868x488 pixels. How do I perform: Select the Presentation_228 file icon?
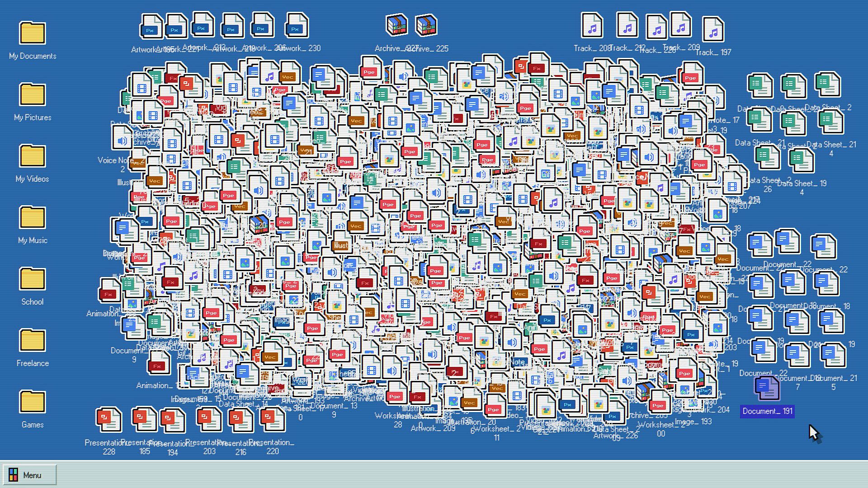(108, 419)
